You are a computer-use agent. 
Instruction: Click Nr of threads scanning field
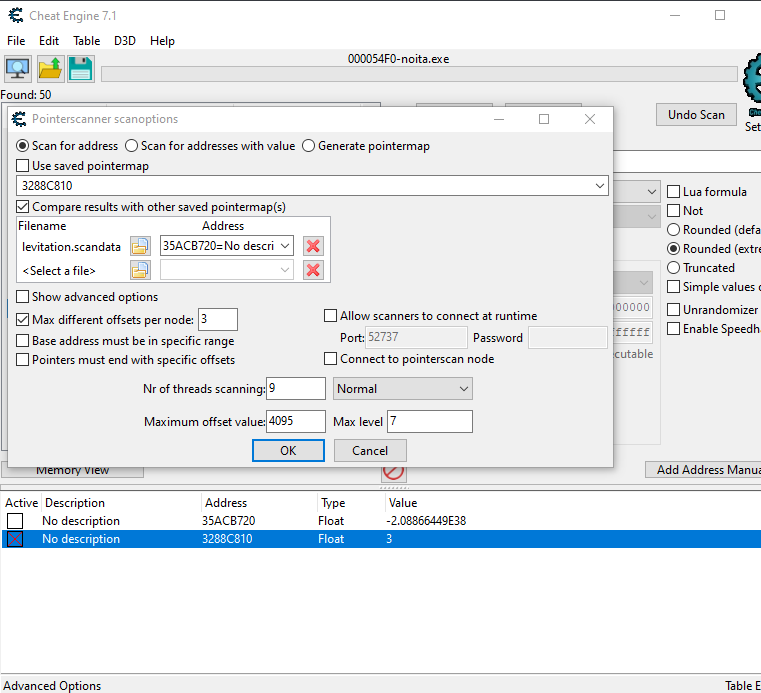point(296,388)
